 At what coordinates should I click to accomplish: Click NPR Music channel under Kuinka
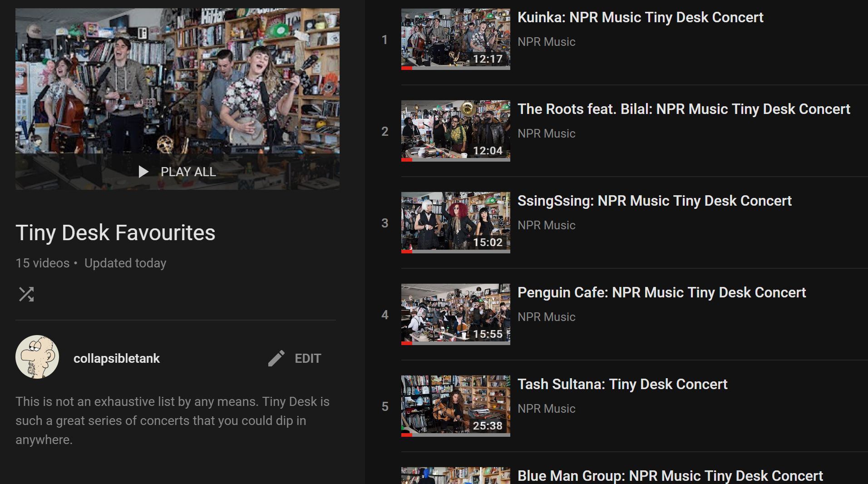546,42
